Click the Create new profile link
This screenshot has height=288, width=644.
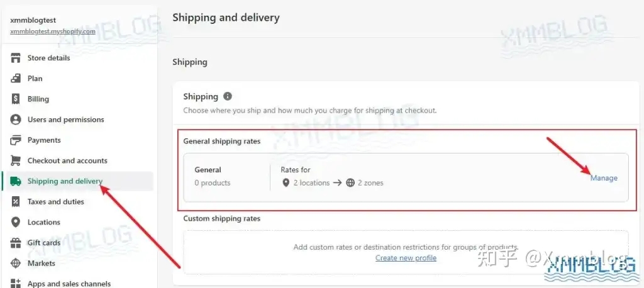[406, 258]
